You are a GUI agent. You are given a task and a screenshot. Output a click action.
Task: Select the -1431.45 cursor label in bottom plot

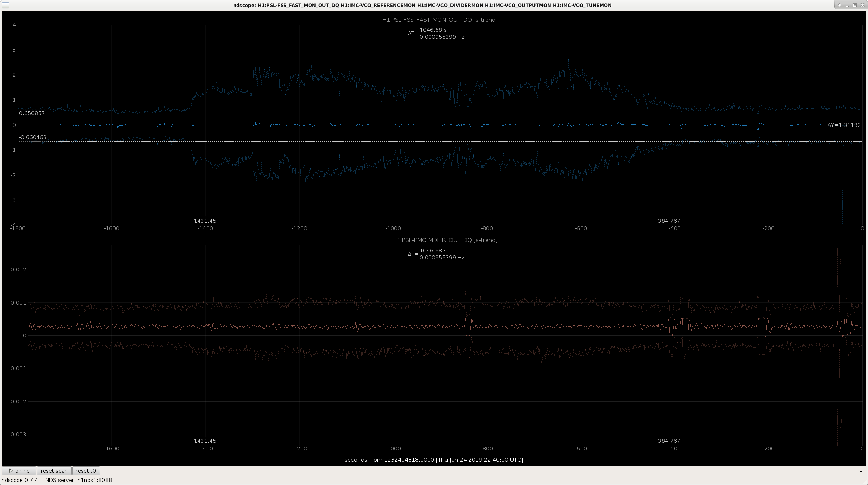point(204,441)
